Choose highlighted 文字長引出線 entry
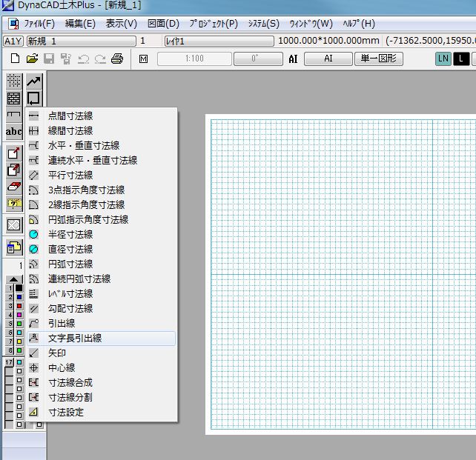476x460 pixels. coord(102,339)
